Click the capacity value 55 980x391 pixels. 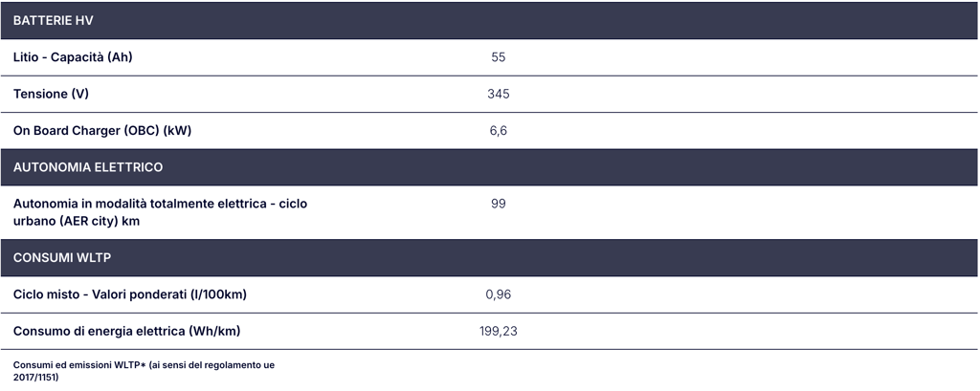pyautogui.click(x=498, y=56)
